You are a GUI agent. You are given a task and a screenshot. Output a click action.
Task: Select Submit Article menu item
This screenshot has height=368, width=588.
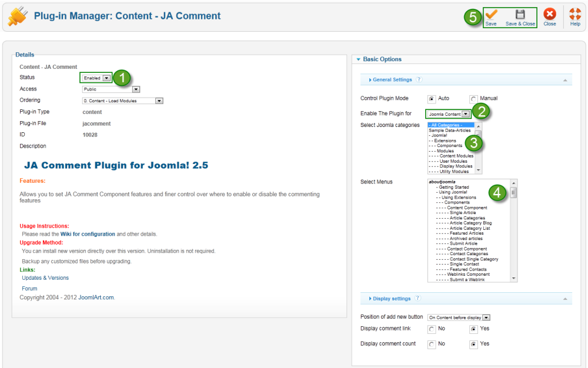coord(456,243)
